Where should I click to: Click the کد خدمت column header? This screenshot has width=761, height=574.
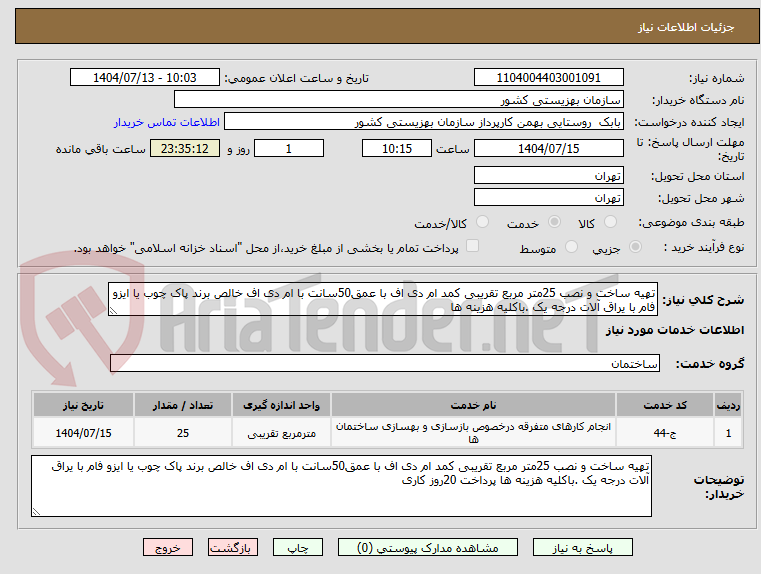pyautogui.click(x=665, y=405)
